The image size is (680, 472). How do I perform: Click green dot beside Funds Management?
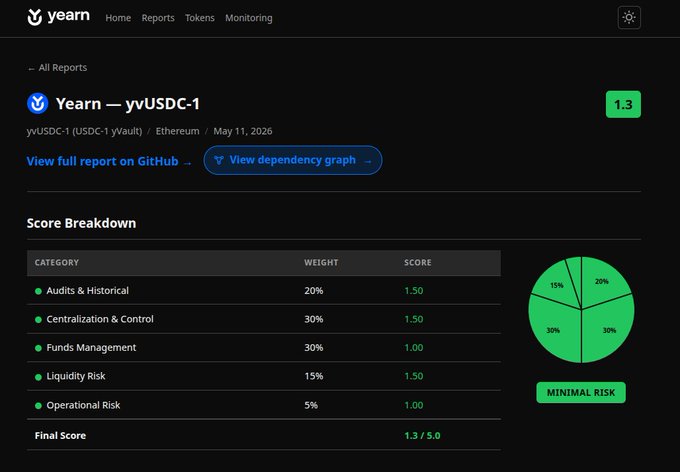38,348
